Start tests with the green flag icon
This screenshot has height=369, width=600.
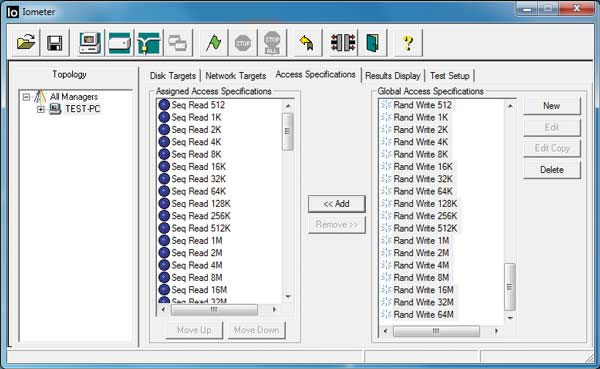pyautogui.click(x=214, y=42)
